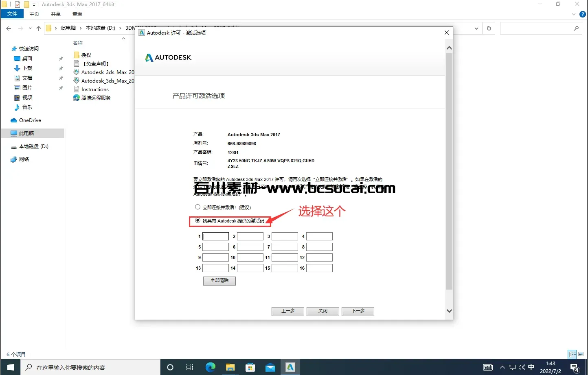588x375 pixels.
Task: Click the dialog scrollbar down arrow
Action: (x=449, y=311)
